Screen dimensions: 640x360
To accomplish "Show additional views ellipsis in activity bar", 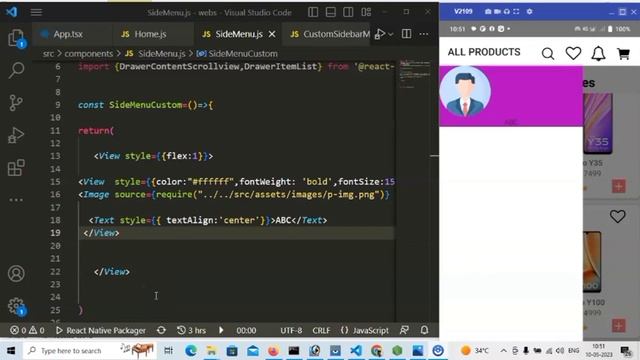I will pos(16,200).
